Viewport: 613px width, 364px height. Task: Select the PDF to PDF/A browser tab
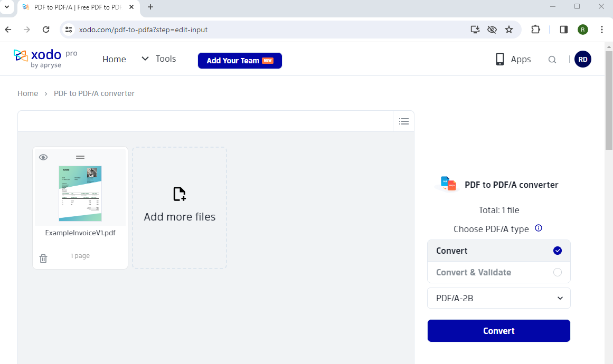78,7
